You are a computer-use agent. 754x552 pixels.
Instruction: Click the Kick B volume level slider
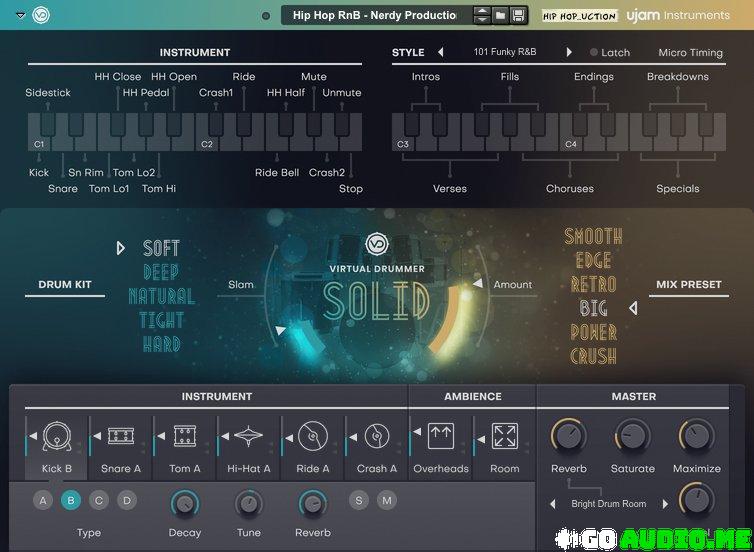coord(26,437)
